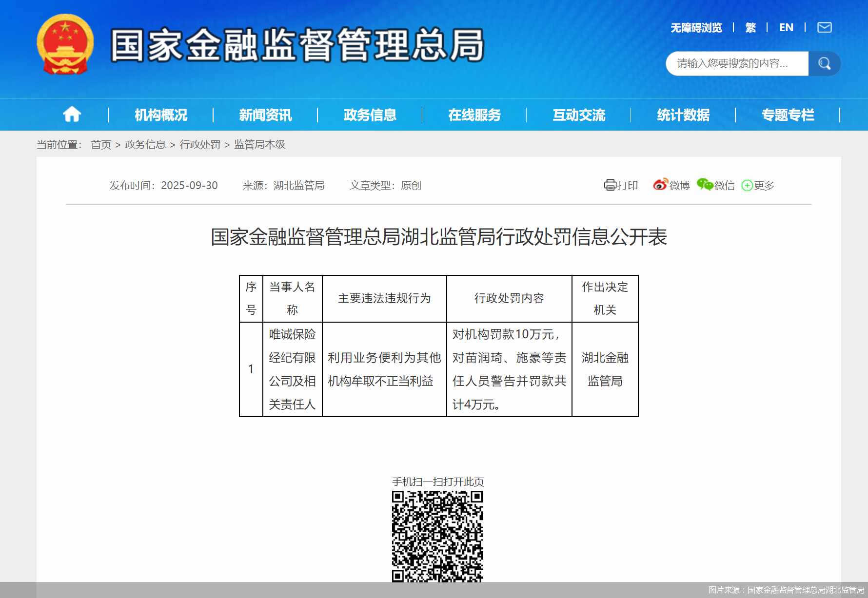868x598 pixels.
Task: Share via the Weibo icon
Action: point(660,185)
